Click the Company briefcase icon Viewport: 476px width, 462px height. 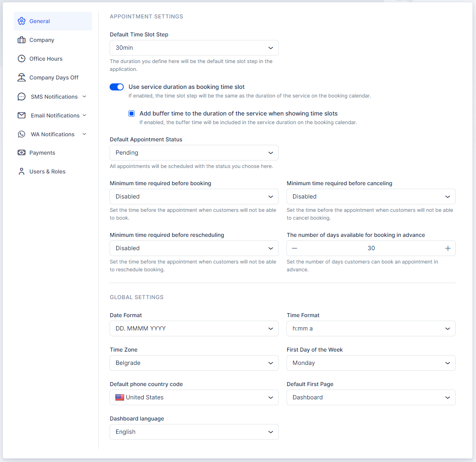[x=22, y=40]
